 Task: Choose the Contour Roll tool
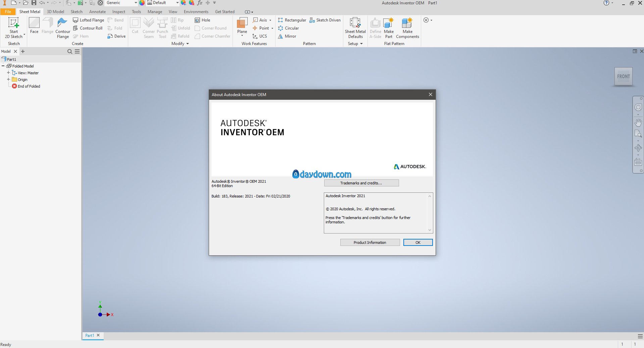[88, 28]
